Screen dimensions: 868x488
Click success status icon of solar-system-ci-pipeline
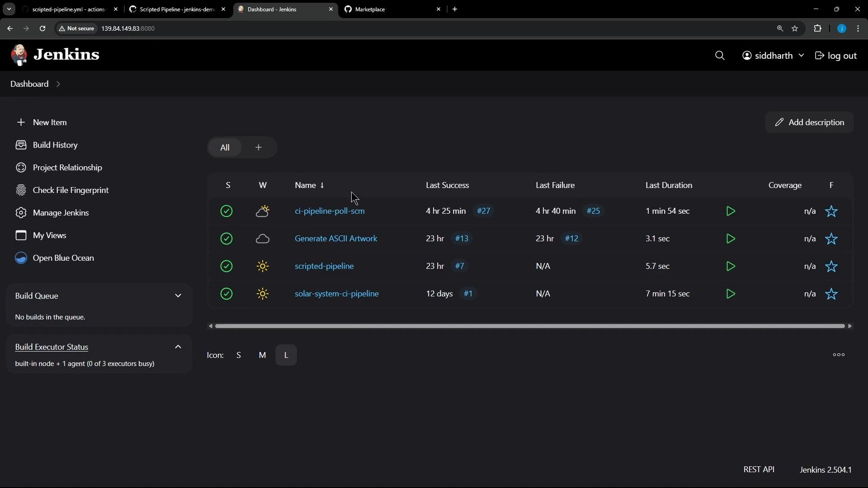pos(226,294)
